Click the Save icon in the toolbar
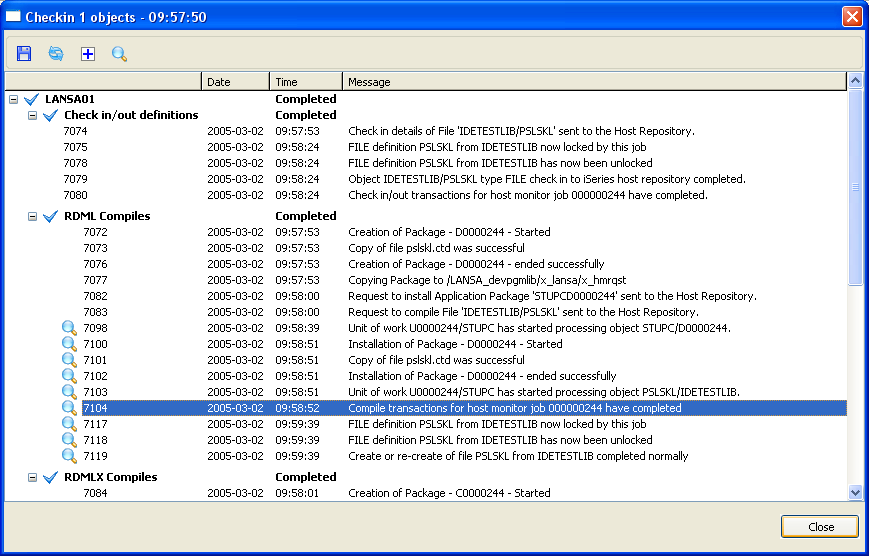Screen dimensions: 869x556 tap(24, 53)
